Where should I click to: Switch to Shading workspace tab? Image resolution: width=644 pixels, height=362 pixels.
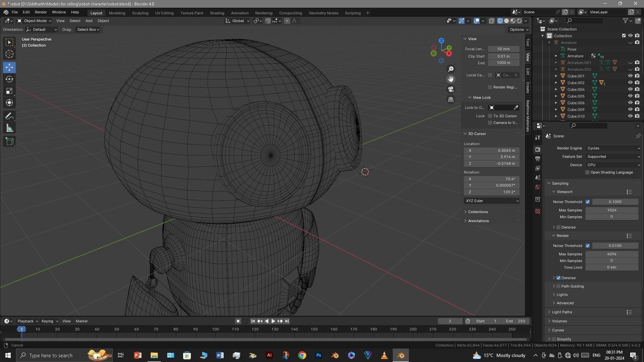[217, 13]
